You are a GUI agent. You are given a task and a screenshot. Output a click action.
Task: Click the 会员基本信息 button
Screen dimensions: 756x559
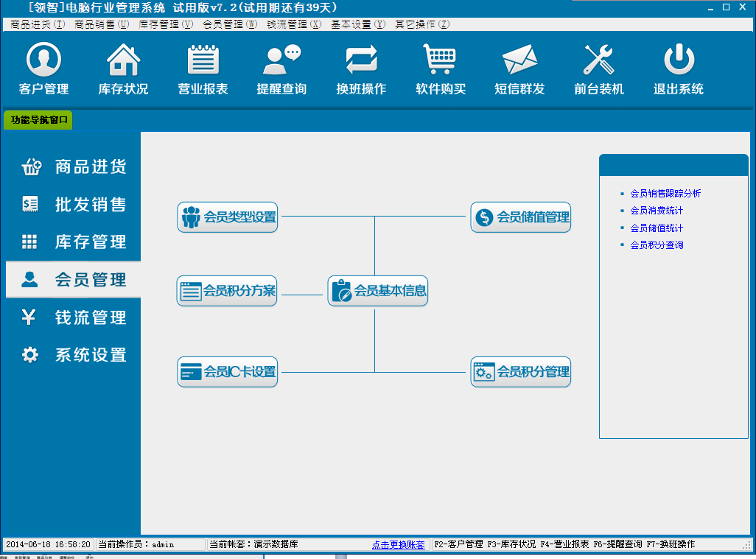pos(378,291)
